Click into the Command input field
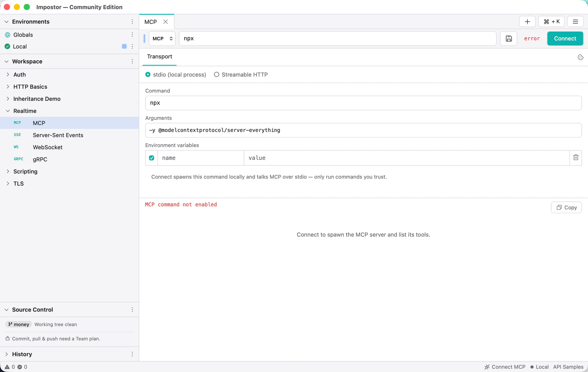588x372 pixels. pyautogui.click(x=363, y=103)
